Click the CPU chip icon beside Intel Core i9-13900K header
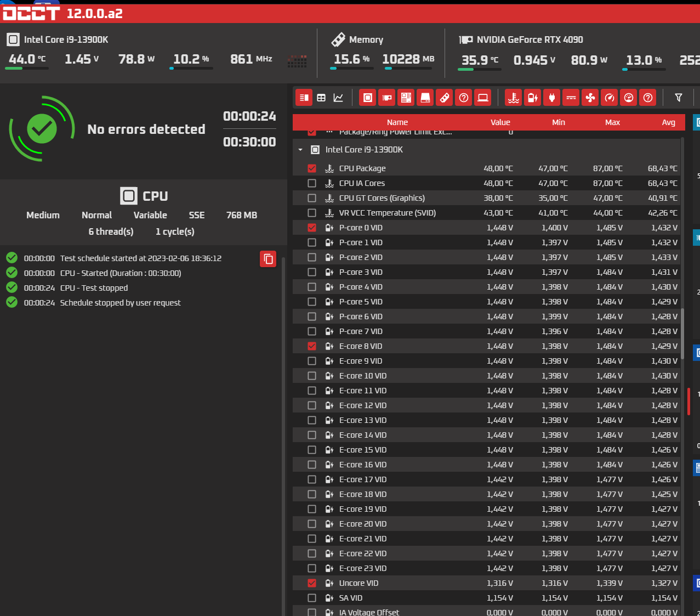 [x=13, y=39]
